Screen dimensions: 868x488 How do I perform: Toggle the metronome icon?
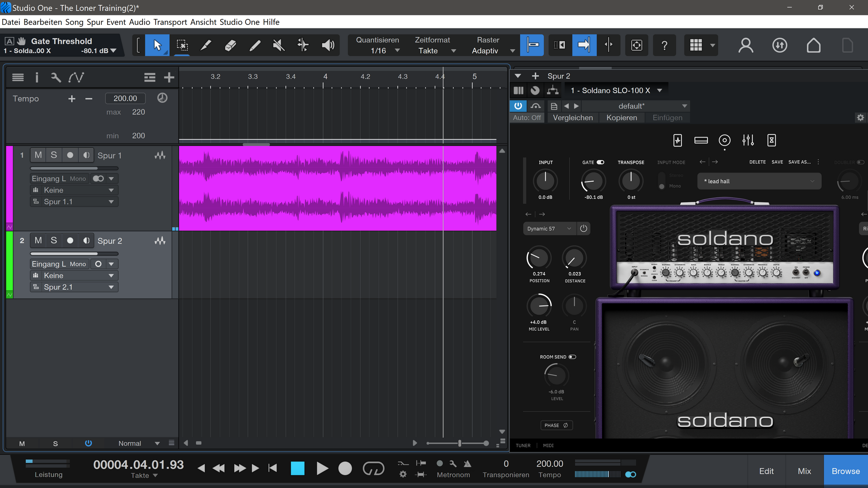pyautogui.click(x=467, y=464)
